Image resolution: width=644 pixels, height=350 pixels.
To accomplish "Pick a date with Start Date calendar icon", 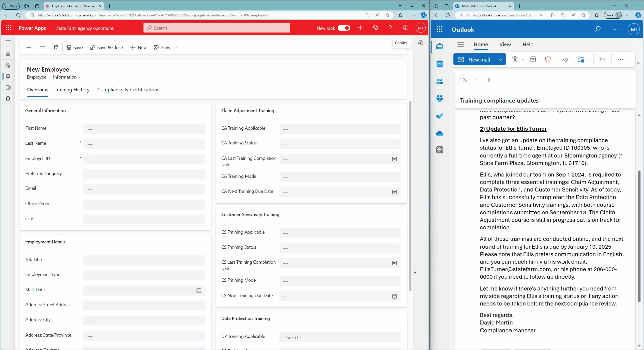I will point(199,291).
